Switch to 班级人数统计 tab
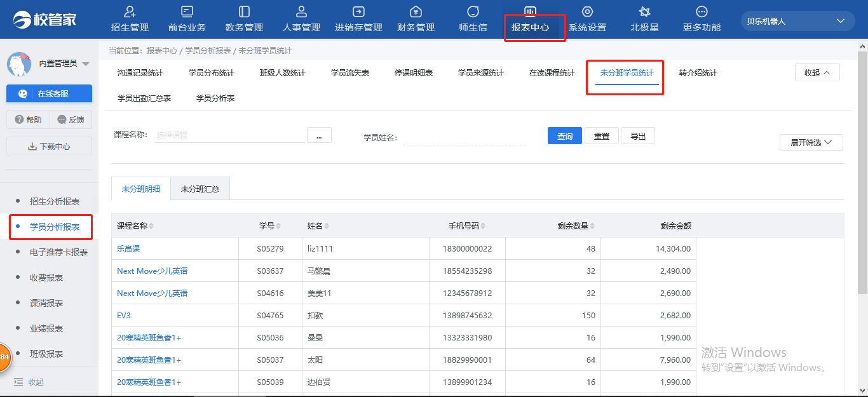Screen dimensions: 868x397 pos(283,73)
